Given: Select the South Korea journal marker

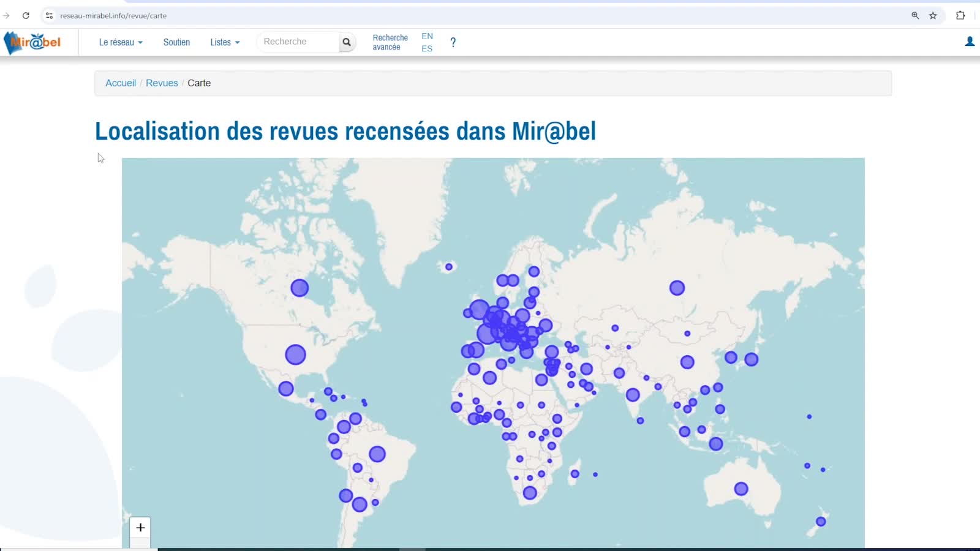Looking at the screenshot, I should (731, 357).
